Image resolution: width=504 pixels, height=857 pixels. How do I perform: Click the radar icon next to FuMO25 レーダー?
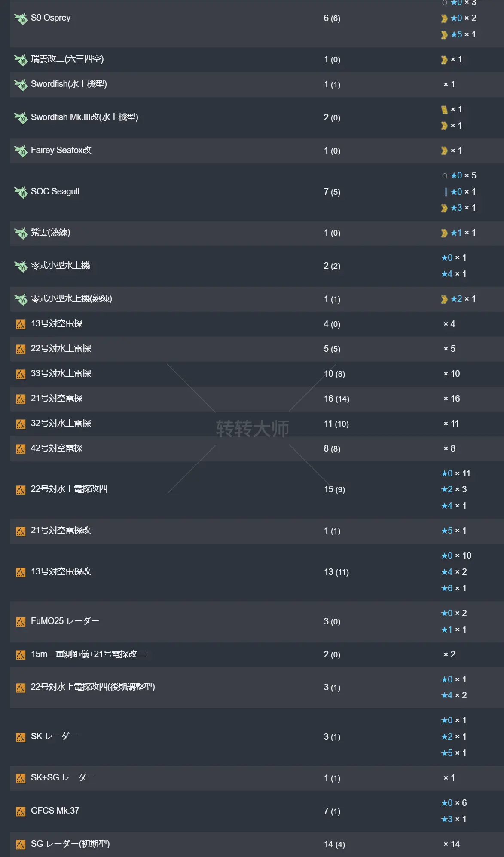tap(21, 622)
